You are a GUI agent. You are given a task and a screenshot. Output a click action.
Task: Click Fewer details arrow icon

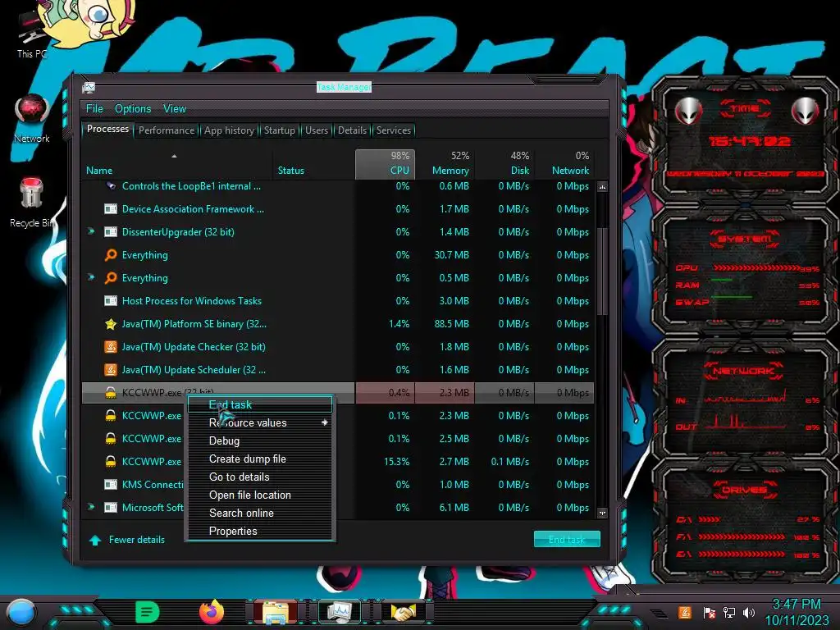(x=95, y=540)
